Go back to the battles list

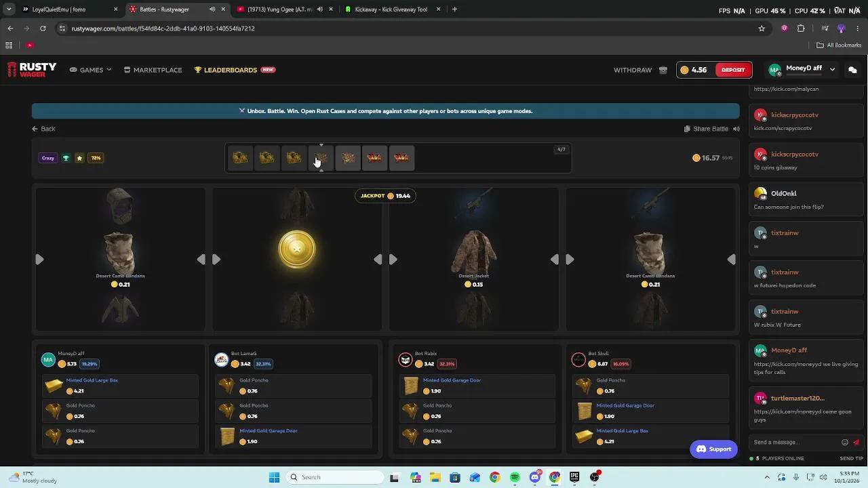[43, 129]
